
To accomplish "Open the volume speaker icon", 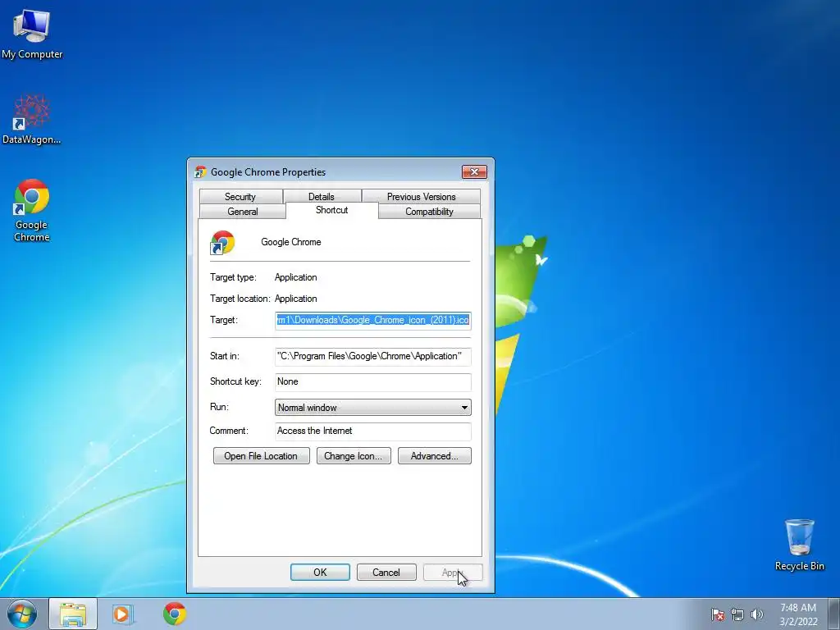I will 756,614.
